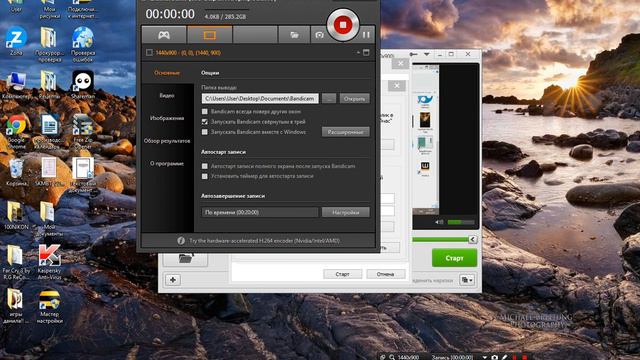The image size is (640, 360).
Task: Click the green Старт button in background window
Action: [x=454, y=258]
